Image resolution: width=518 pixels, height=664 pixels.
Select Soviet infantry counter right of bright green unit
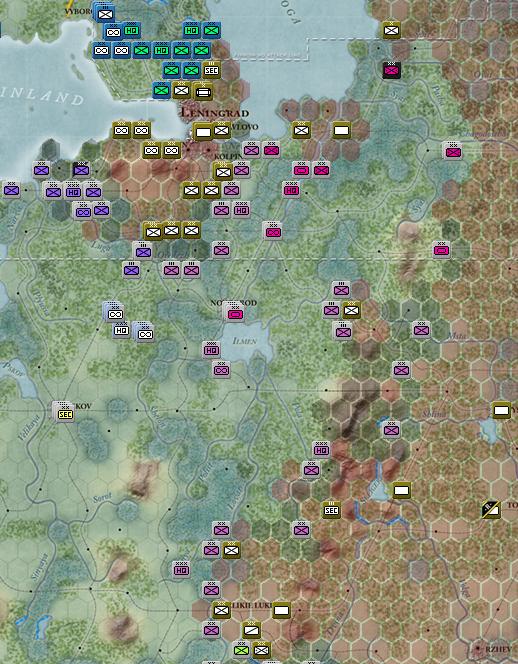point(261,650)
